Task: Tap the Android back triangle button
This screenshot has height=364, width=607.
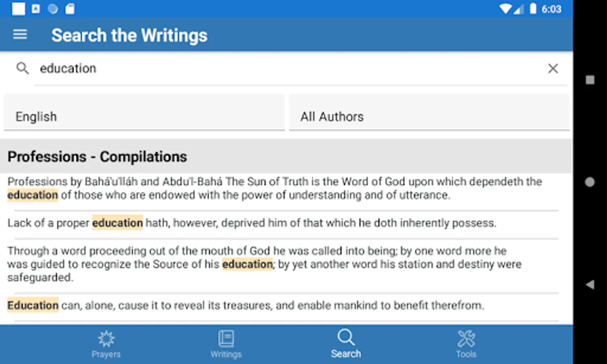Action: 590,284
